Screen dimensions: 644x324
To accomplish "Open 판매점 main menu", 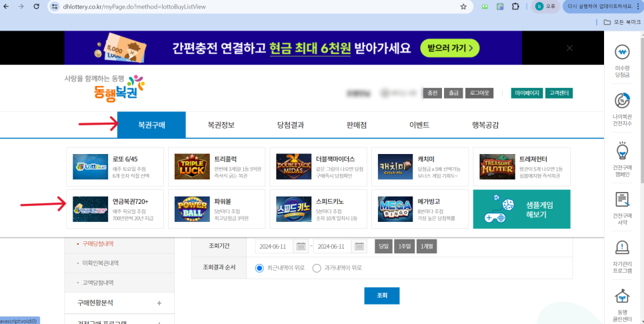I will (x=357, y=125).
